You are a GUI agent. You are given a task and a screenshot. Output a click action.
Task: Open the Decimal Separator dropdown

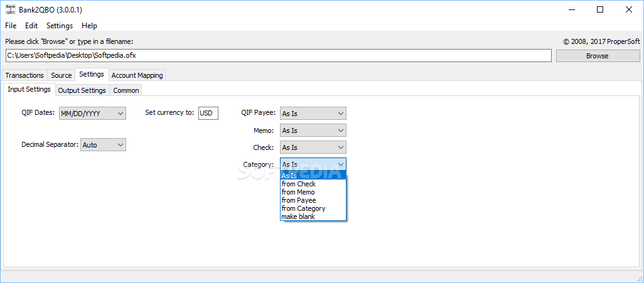pyautogui.click(x=103, y=144)
